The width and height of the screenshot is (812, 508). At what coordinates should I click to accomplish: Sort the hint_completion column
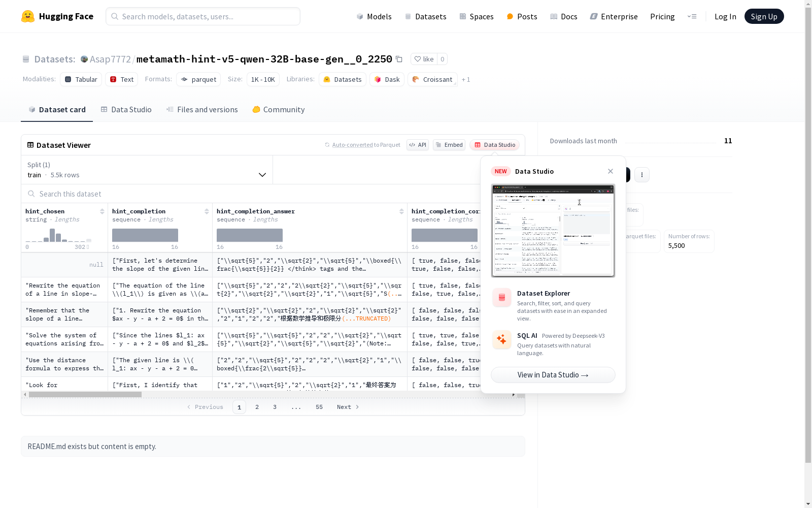point(207,211)
